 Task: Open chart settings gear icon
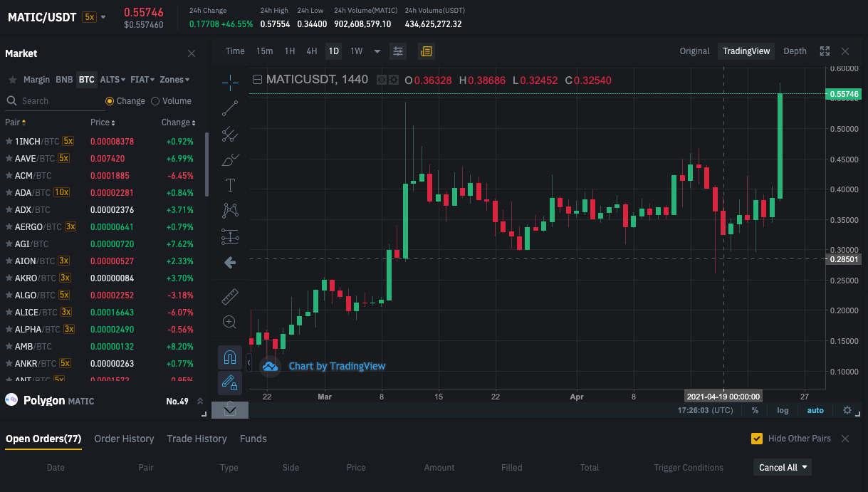(847, 410)
